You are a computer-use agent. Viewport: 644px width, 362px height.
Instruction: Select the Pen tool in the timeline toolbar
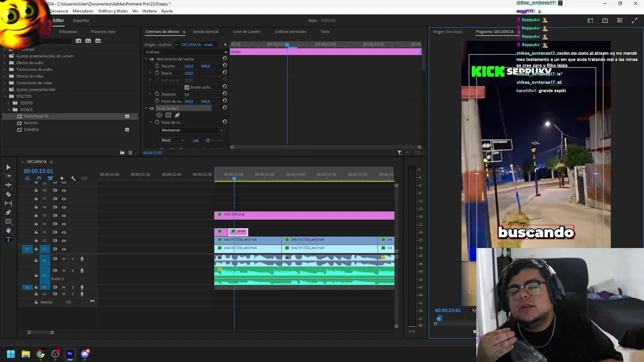[x=8, y=212]
